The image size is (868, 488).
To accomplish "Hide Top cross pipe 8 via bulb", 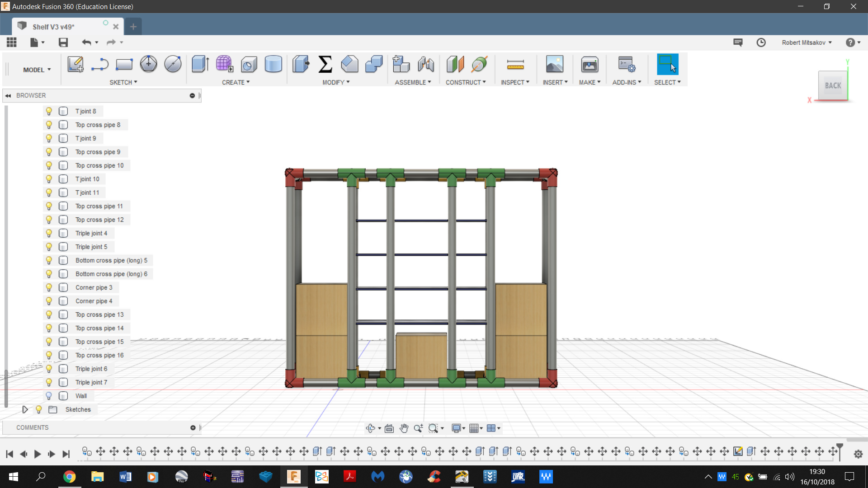I will coord(49,125).
